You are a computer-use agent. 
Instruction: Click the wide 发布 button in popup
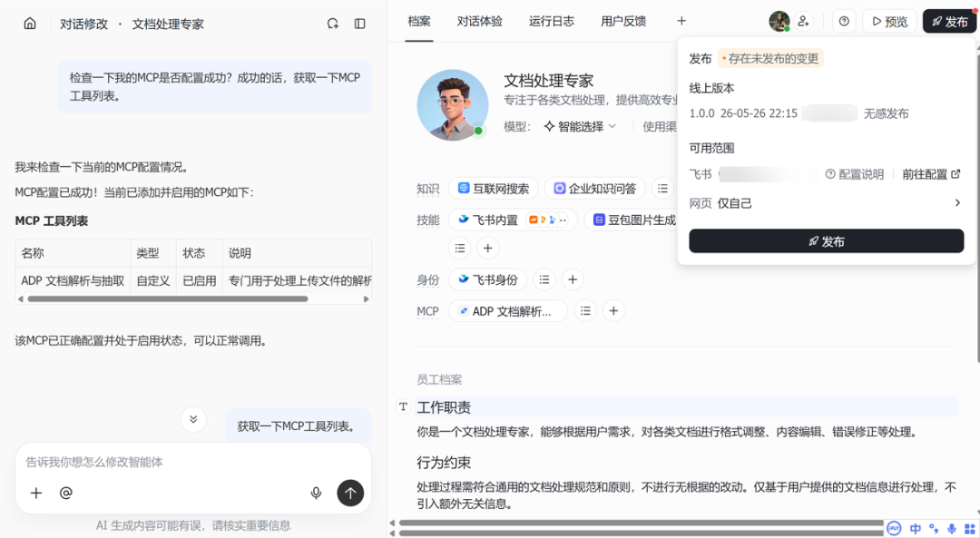click(x=827, y=241)
